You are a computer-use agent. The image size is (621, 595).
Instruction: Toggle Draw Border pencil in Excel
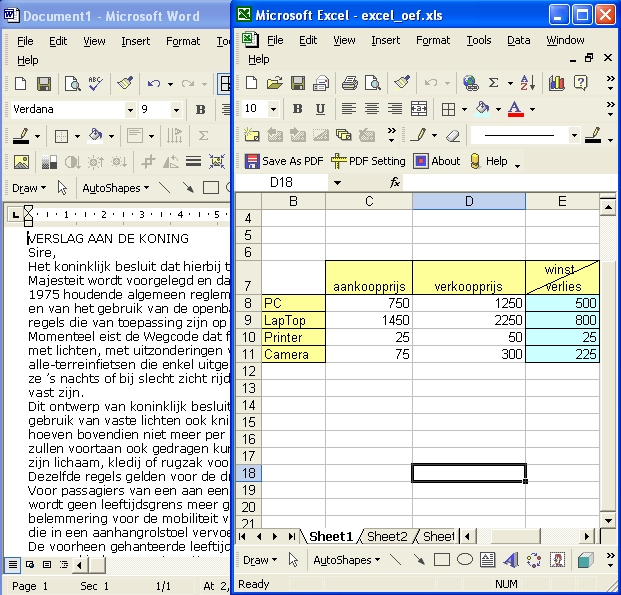[418, 135]
